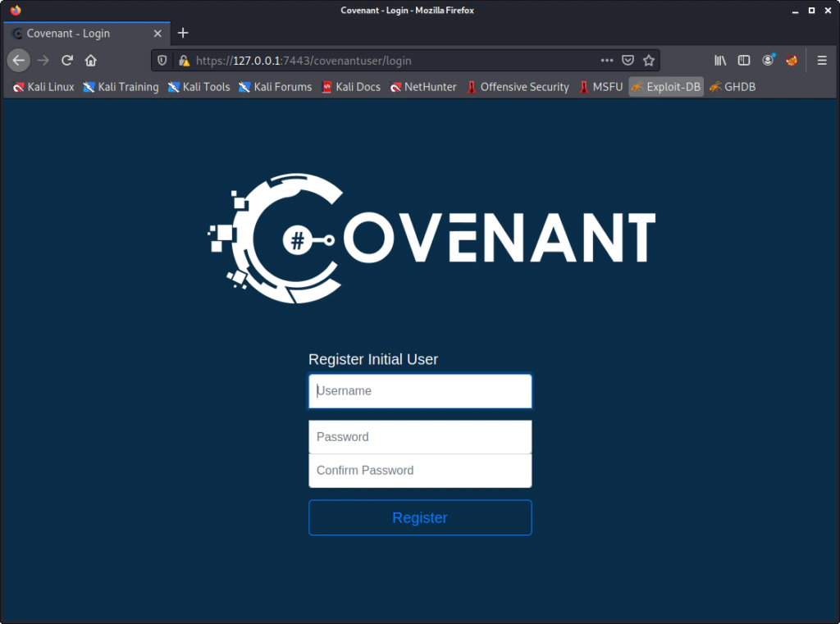Open the Kali Tools bookmark
The image size is (840, 624).
(199, 86)
